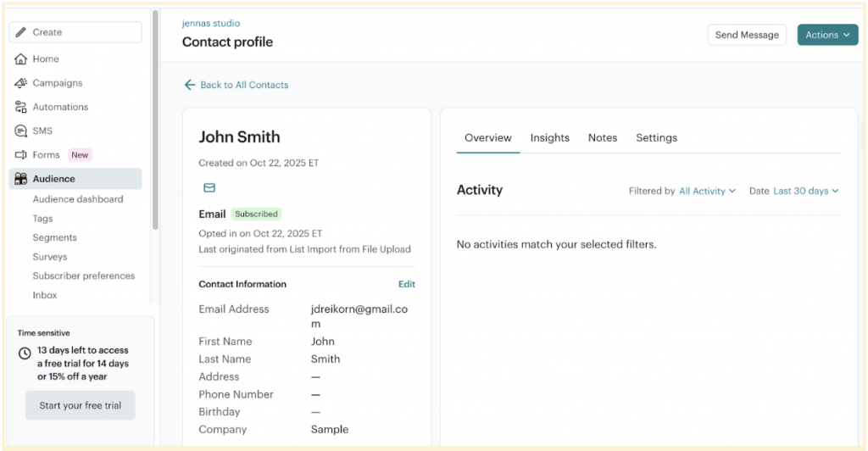Click the Forms icon in sidebar
Screen dimensions: 868x451
20,155
